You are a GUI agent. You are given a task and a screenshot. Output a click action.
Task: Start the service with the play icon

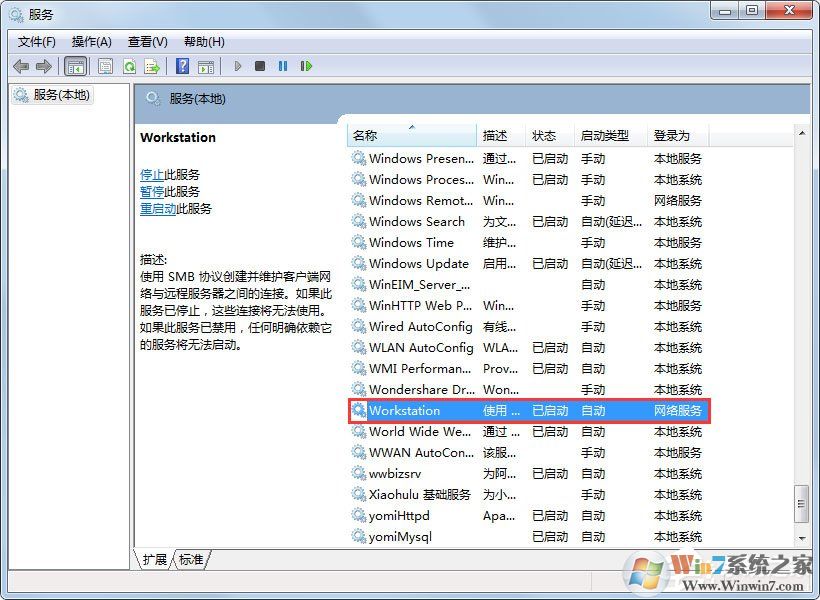tap(237, 66)
